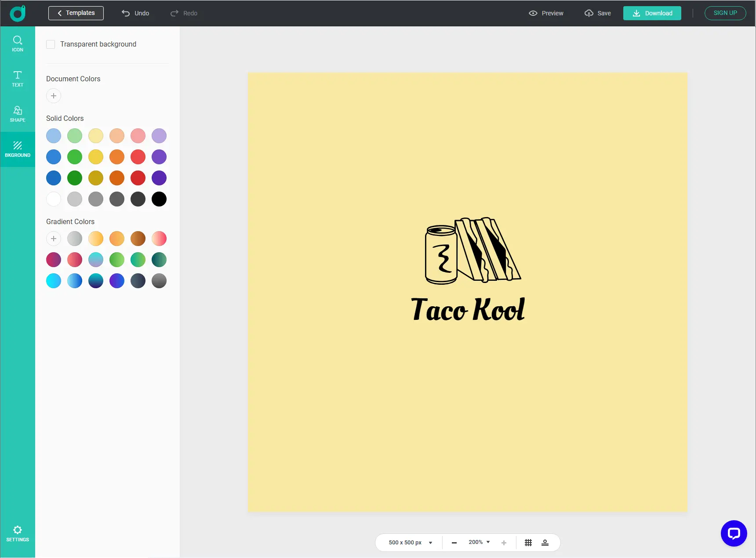The image size is (756, 558).
Task: Click the align-to-bottom icon in bottom bar
Action: tap(545, 543)
